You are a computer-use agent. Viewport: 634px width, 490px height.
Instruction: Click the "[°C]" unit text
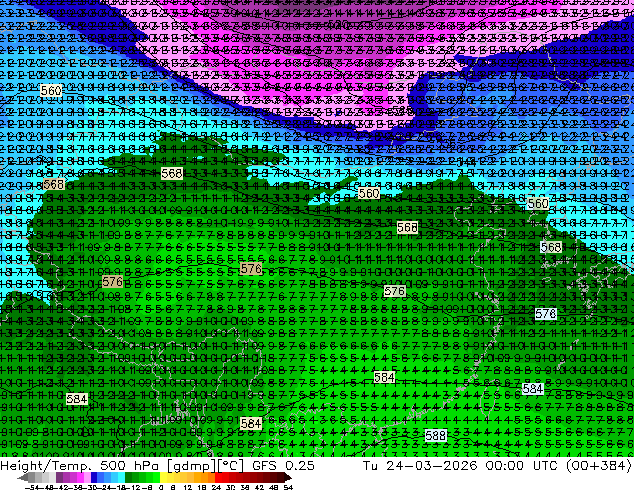point(230,466)
